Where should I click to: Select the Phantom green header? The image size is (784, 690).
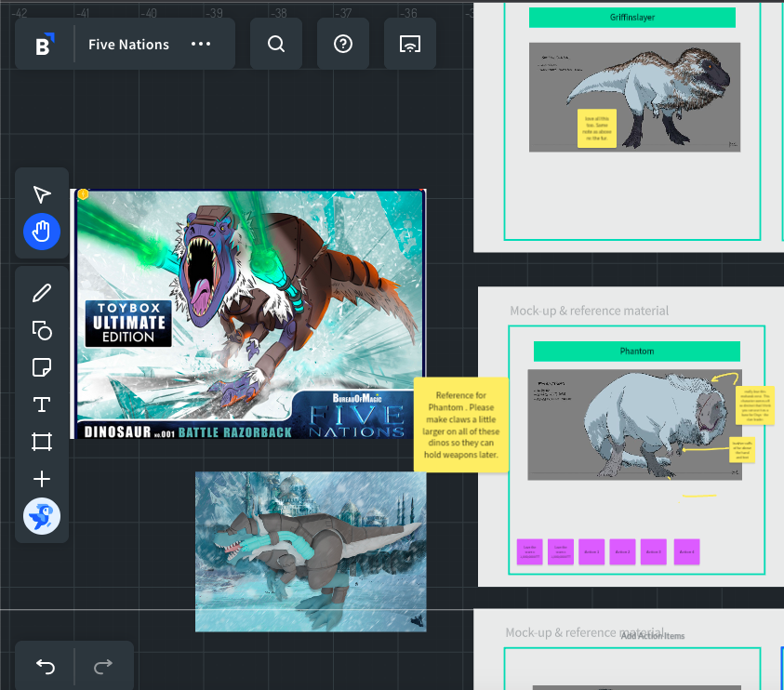(x=636, y=351)
